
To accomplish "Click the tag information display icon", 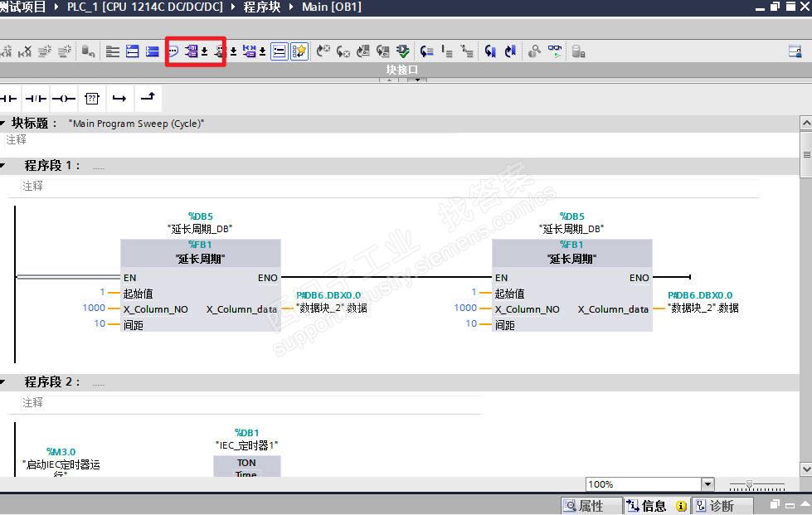I will 221,51.
